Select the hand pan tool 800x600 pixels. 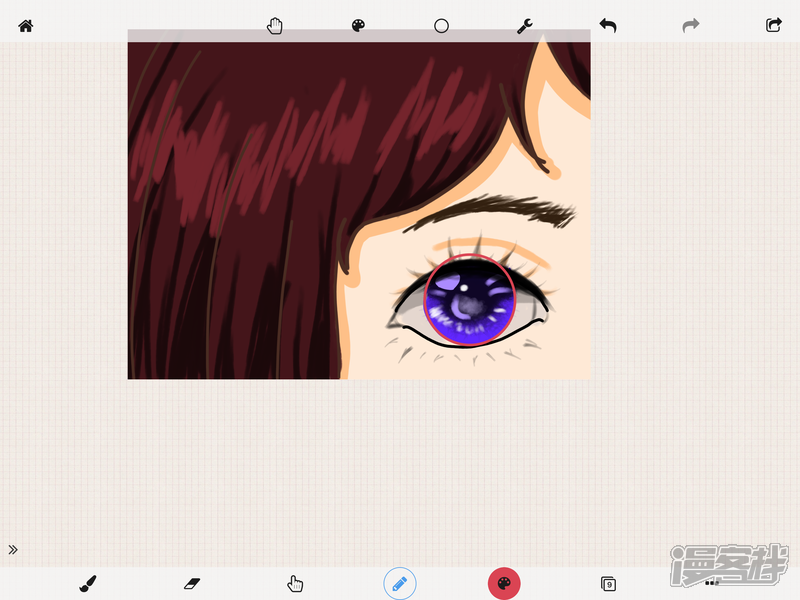click(275, 26)
